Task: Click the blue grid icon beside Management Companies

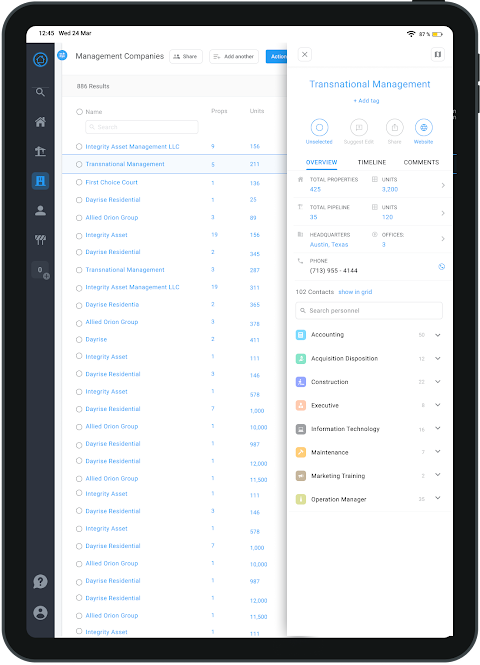Action: pos(62,55)
